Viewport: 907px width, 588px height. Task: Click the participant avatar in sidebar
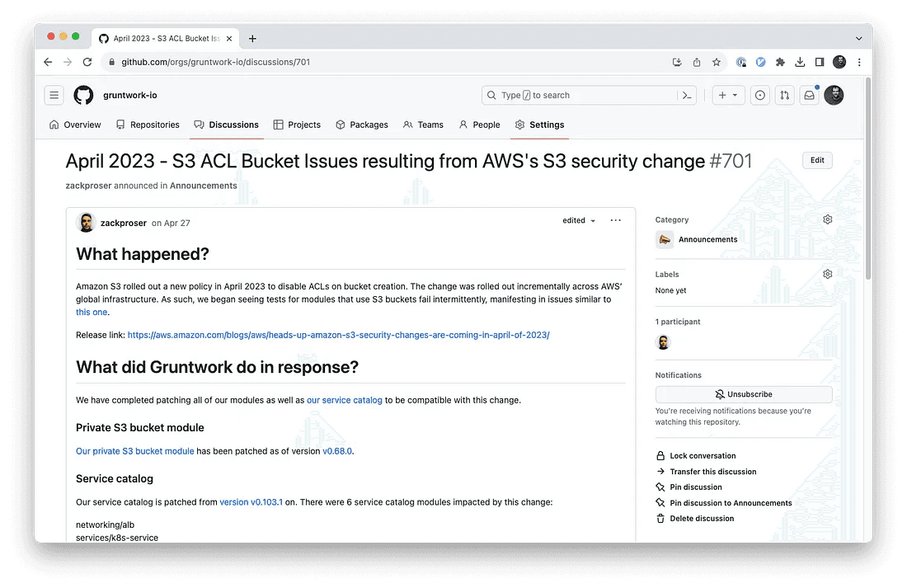(x=663, y=342)
